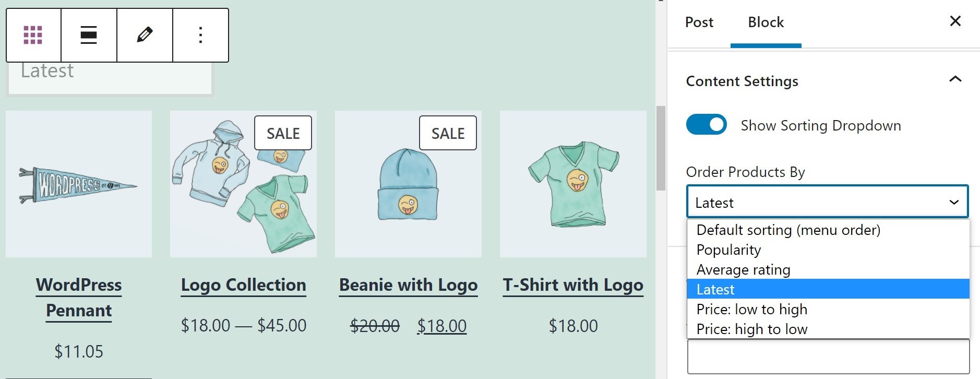Image resolution: width=980 pixels, height=379 pixels.
Task: Close the settings sidebar
Action: (955, 21)
